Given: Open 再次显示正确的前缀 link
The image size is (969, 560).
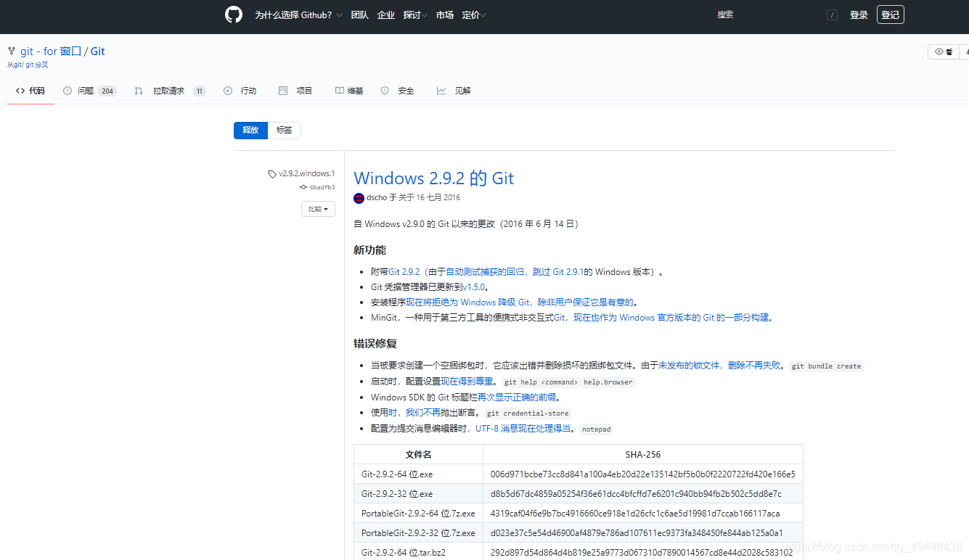Looking at the screenshot, I should (x=517, y=398).
